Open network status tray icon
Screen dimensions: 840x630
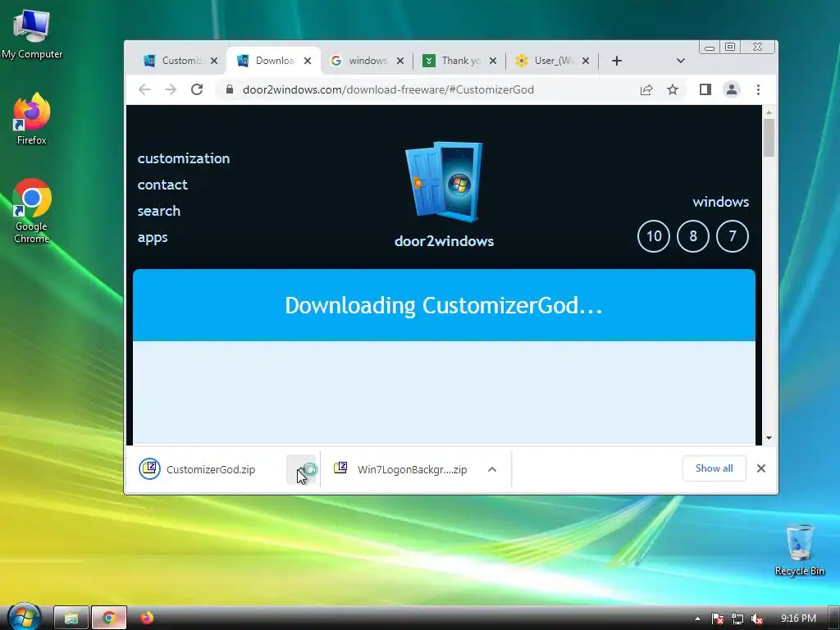pyautogui.click(x=737, y=619)
